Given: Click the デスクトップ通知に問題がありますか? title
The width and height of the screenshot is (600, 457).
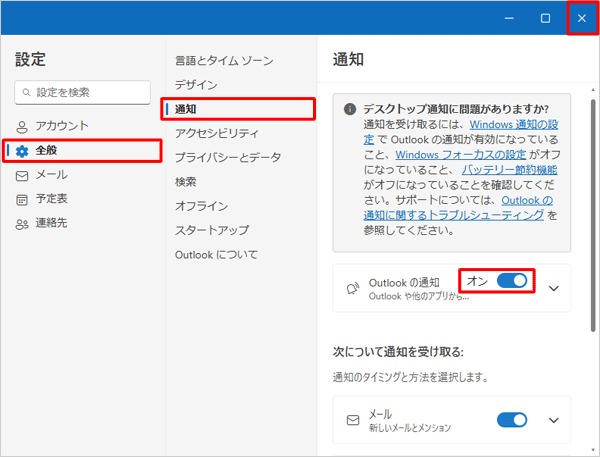Looking at the screenshot, I should click(x=456, y=109).
